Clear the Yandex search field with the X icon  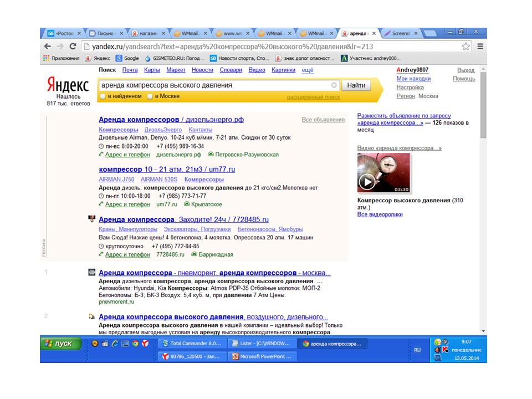point(334,85)
